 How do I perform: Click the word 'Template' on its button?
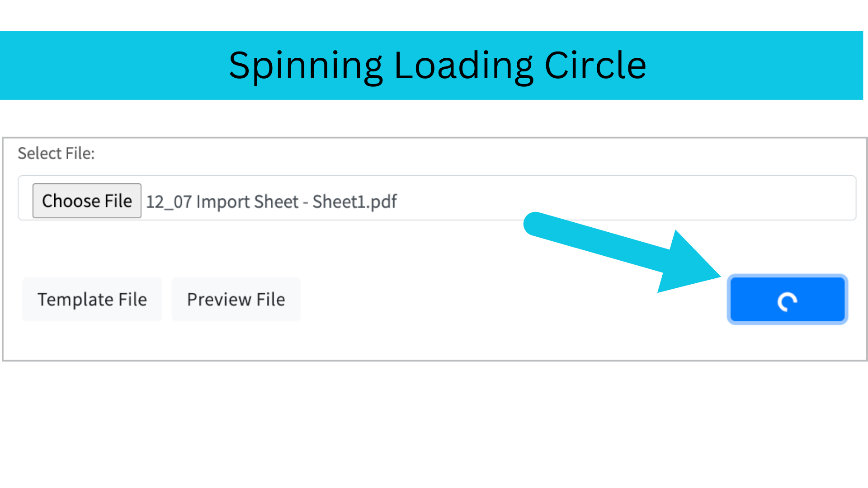coord(75,300)
